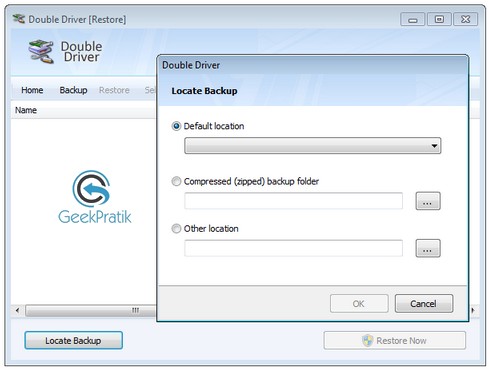This screenshot has width=489, height=370.
Task: Click inside the compressed backup path field
Action: pyautogui.click(x=293, y=201)
